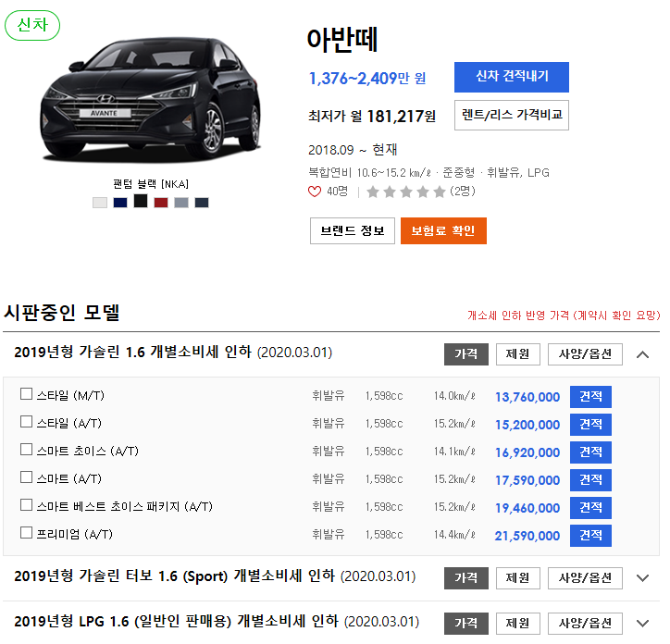
Task: Expand the 가솔린 터보 1.6 (Sport) section
Action: coord(642,578)
